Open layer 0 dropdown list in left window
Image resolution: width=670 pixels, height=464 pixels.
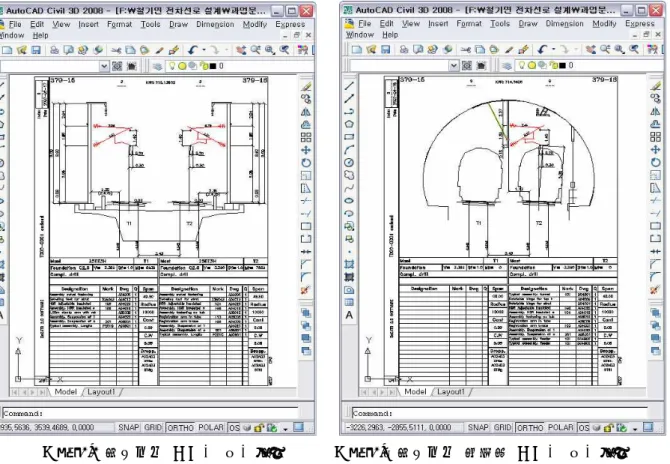point(240,66)
